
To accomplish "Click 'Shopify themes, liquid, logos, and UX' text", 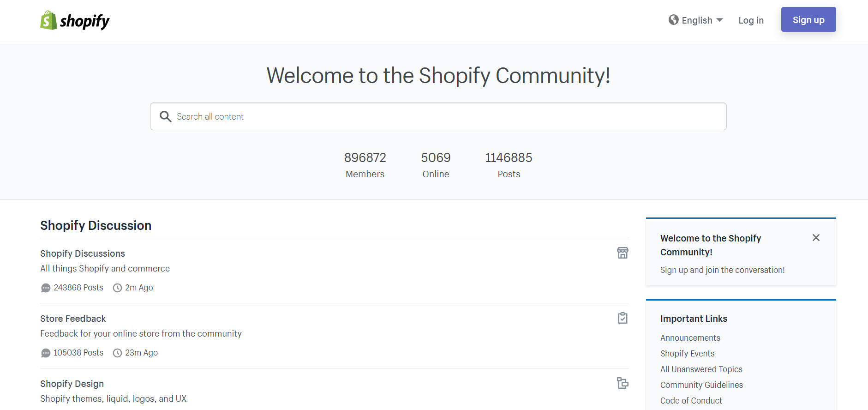I will click(x=113, y=399).
